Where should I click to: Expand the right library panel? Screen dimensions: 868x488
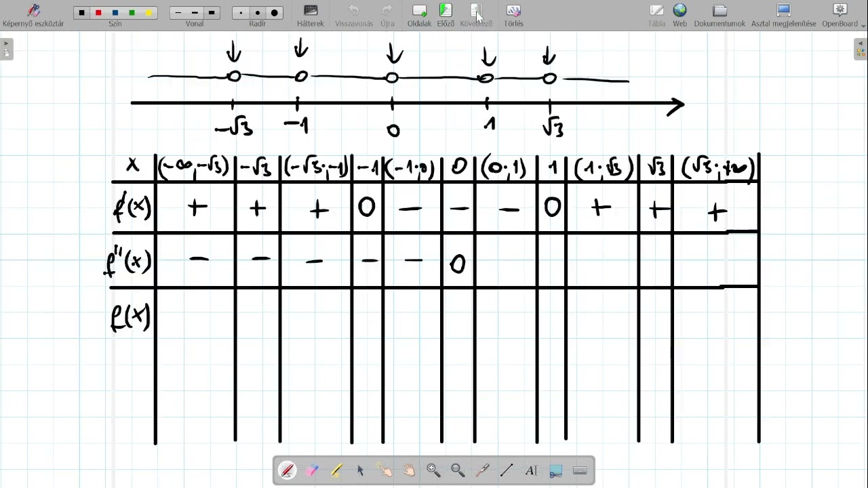tap(861, 49)
